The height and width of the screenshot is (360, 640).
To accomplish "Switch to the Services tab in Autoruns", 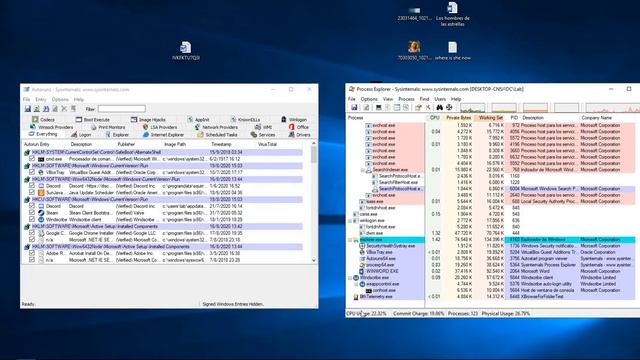I will coord(263,135).
